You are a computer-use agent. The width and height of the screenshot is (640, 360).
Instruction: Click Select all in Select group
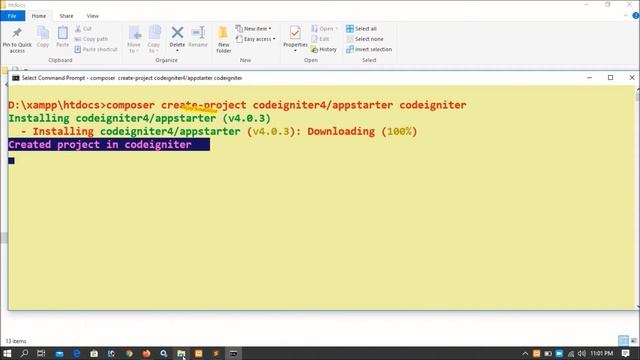point(361,29)
